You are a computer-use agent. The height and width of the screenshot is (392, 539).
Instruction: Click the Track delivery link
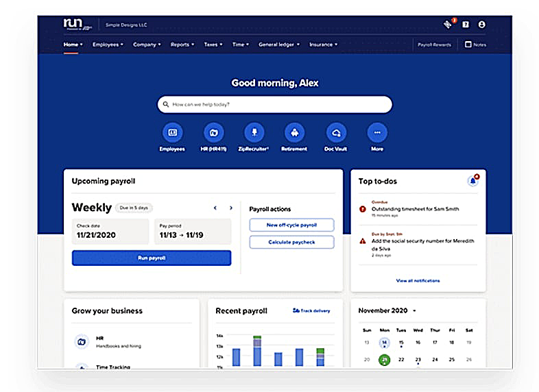311,310
